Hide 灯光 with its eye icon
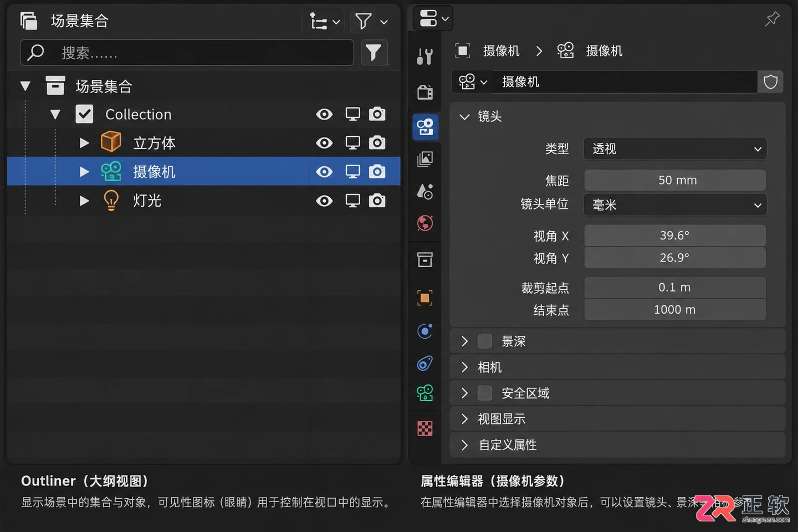The image size is (798, 532). click(x=324, y=201)
